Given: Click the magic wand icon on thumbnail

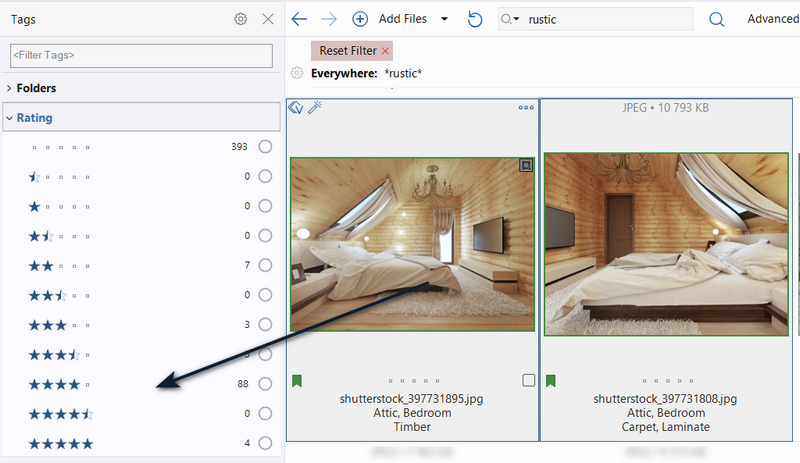Looking at the screenshot, I should click(x=314, y=107).
